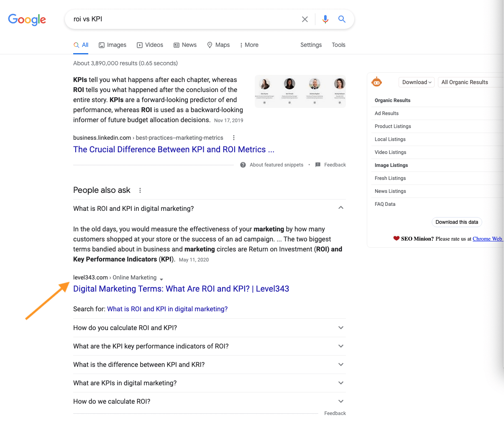Screen dimensions: 504x433
Task: Open the All Organic Results dropdown
Action: 471,82
